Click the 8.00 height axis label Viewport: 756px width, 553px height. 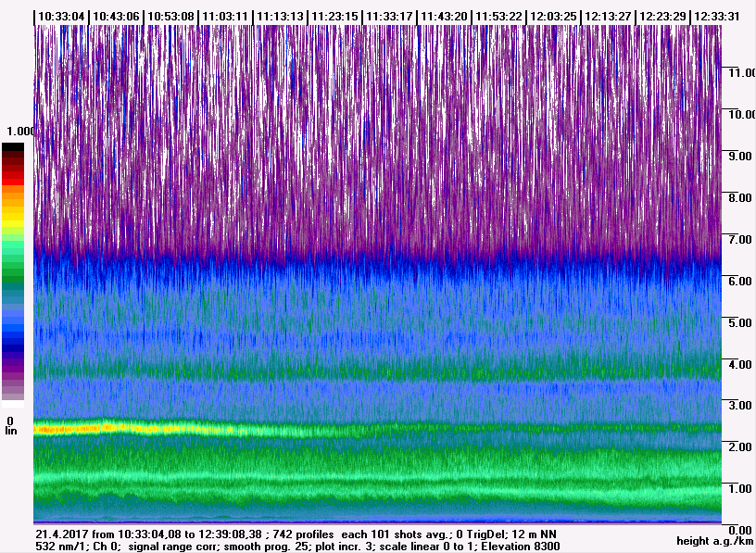(740, 197)
